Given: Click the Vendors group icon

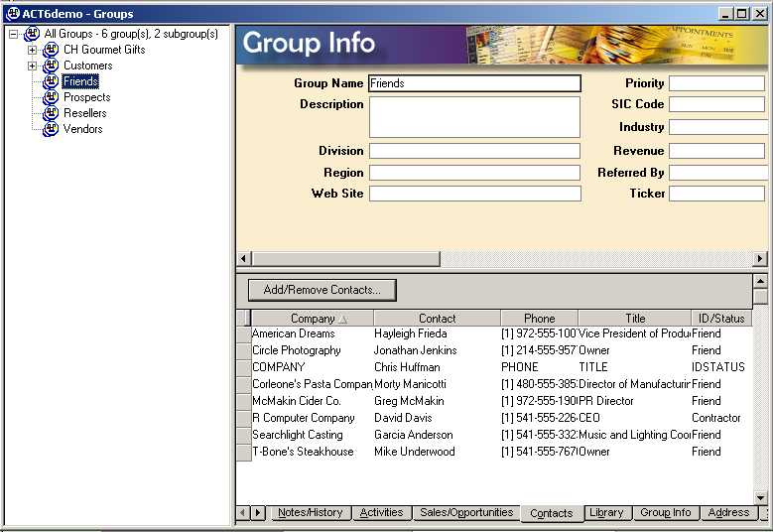Looking at the screenshot, I should 51,129.
